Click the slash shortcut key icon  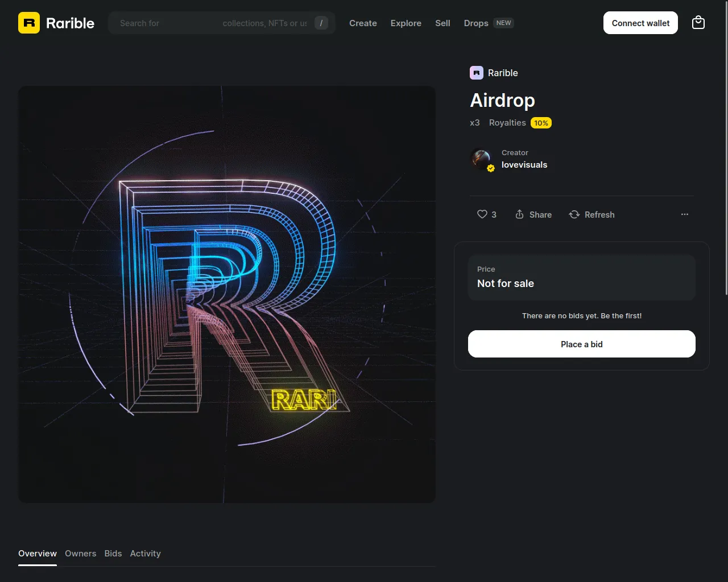(321, 23)
